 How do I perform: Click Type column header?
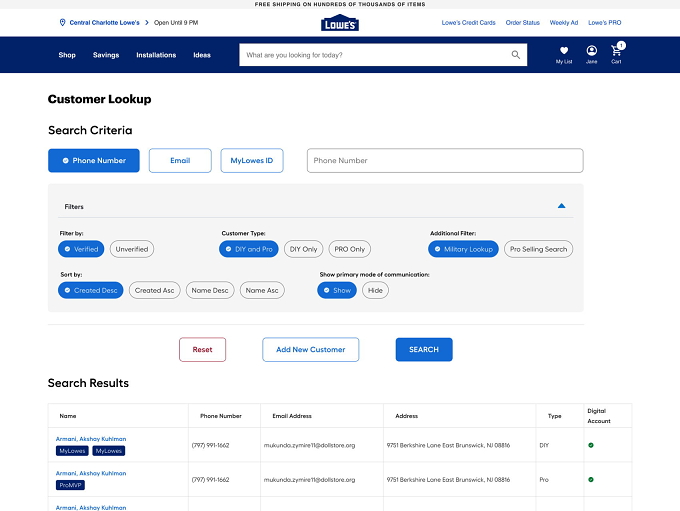click(x=555, y=416)
